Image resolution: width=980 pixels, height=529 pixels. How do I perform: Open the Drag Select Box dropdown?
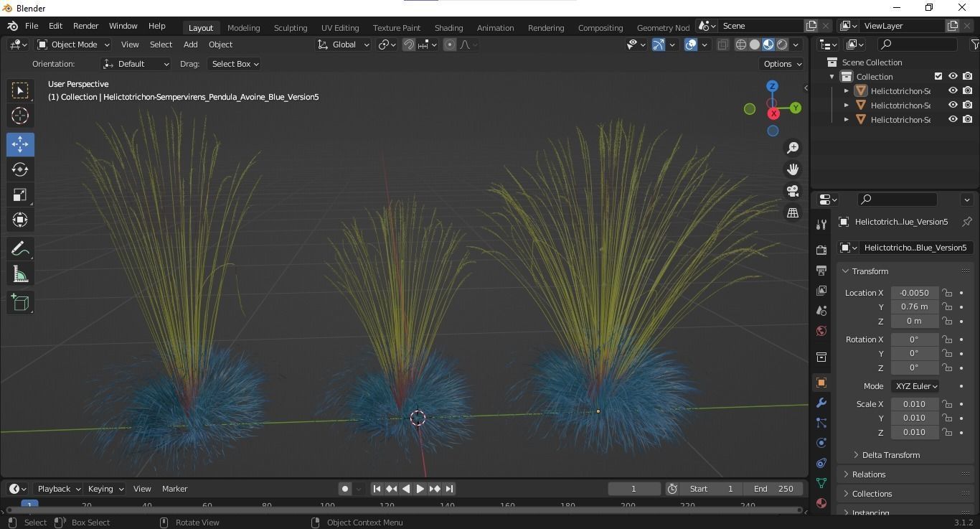tap(235, 64)
